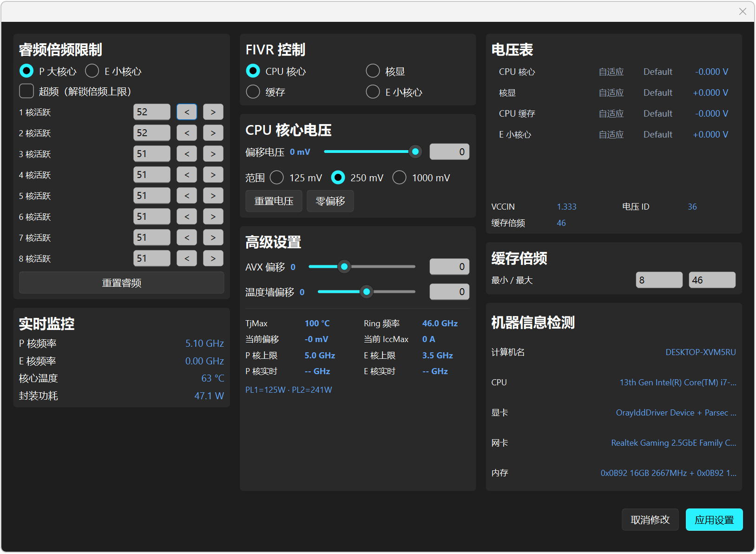
Task: Increase the 1 核活跃 multiplier with >
Action: click(213, 112)
